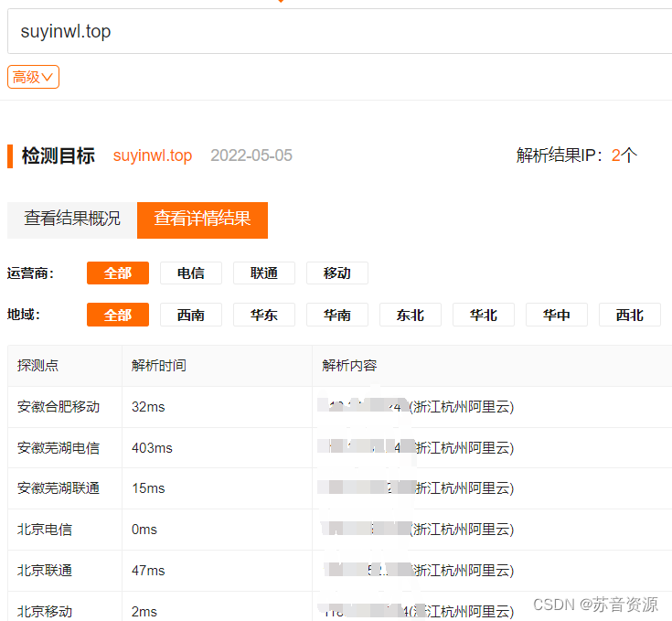Filter region by 华东

[264, 315]
